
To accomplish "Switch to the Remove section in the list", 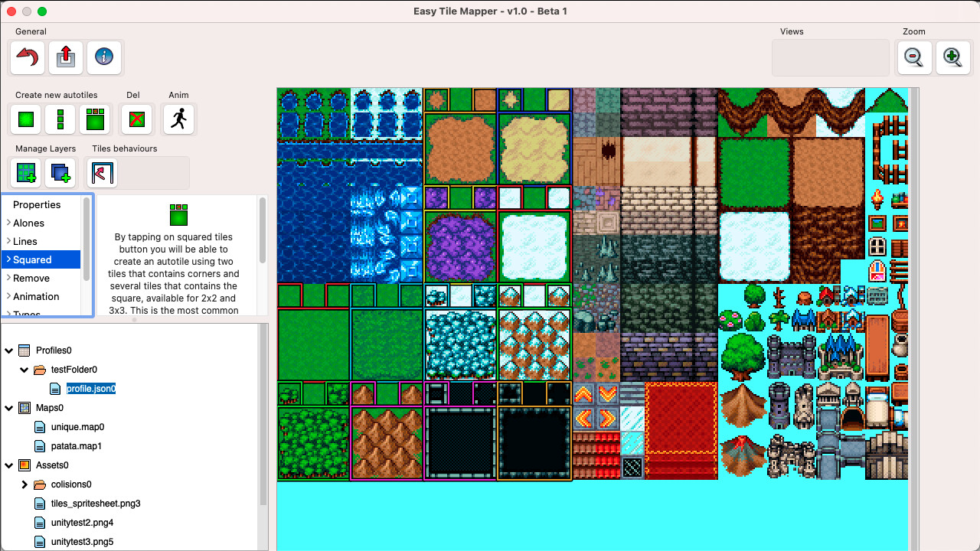I will pyautogui.click(x=31, y=278).
